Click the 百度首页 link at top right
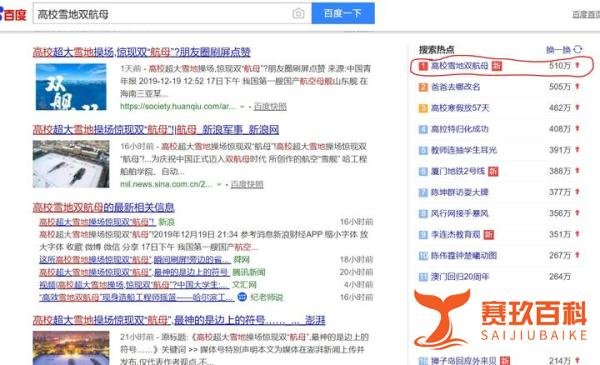This screenshot has height=365, width=600. [x=586, y=15]
